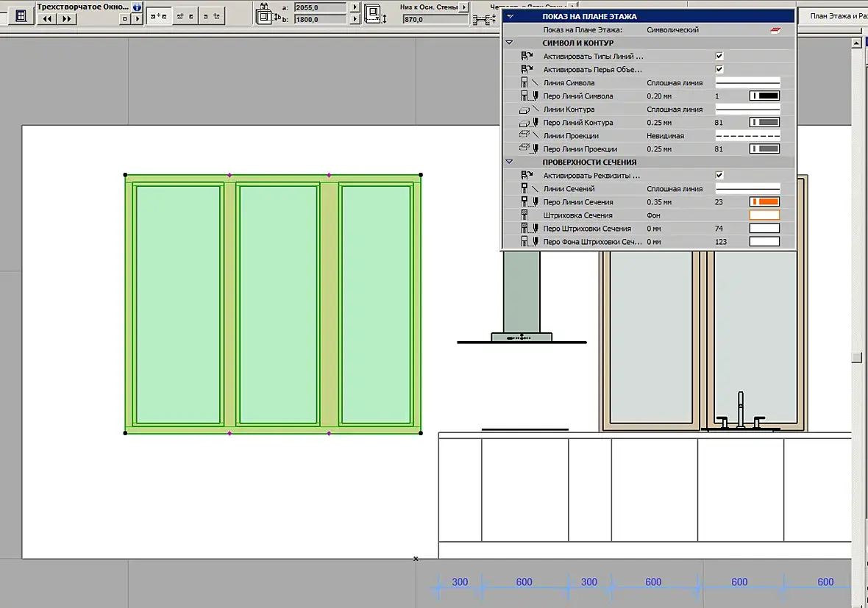Go to previous window type with rewind arrows
This screenshot has height=608, width=868.
(x=46, y=19)
